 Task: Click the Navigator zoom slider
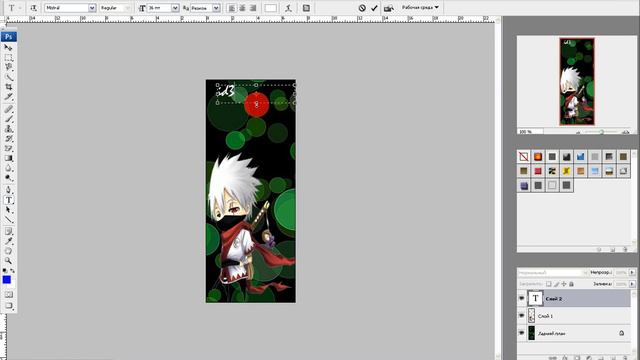[602, 132]
